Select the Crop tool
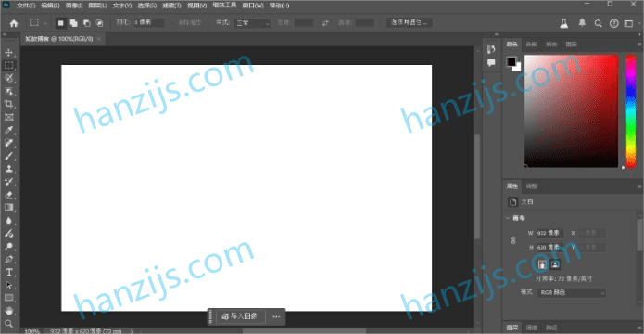This screenshot has width=644, height=334. (x=8, y=104)
